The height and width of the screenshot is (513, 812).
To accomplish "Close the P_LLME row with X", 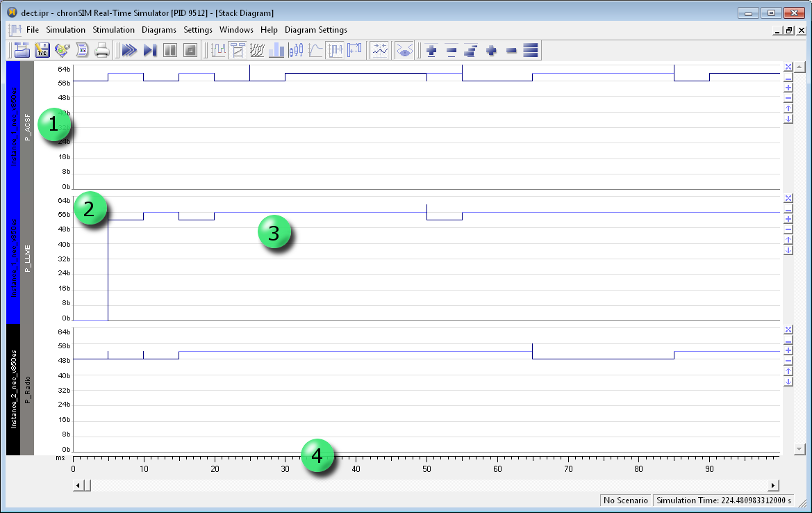I will point(788,199).
